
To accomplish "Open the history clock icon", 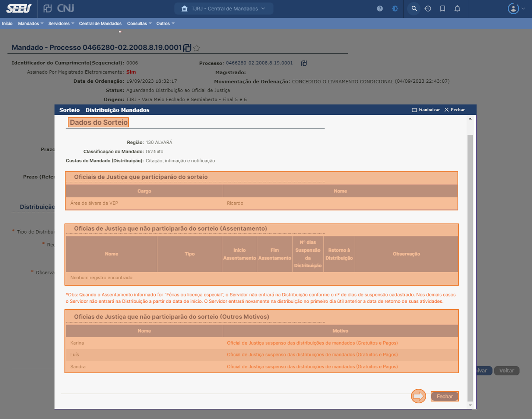I will pyautogui.click(x=428, y=9).
